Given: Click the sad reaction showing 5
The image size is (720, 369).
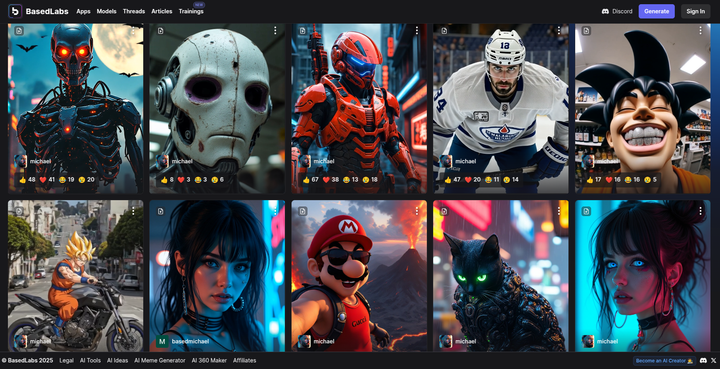Looking at the screenshot, I should (x=650, y=179).
